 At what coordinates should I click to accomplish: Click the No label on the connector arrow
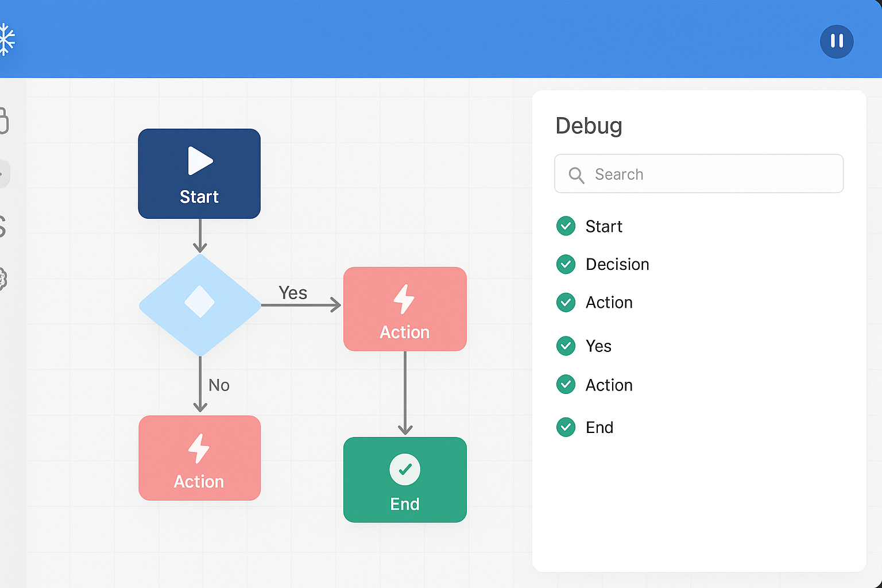click(219, 385)
